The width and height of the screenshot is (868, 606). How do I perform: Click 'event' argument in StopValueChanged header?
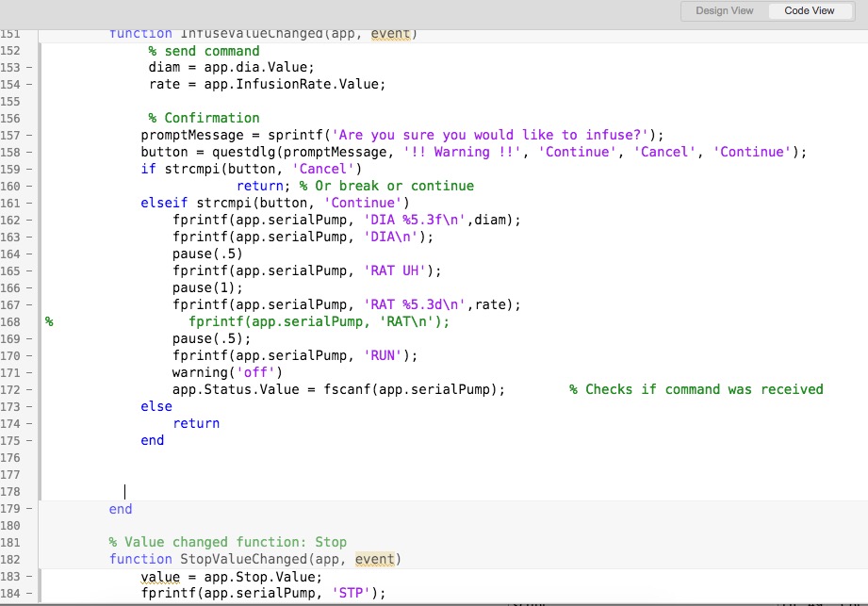pos(374,559)
